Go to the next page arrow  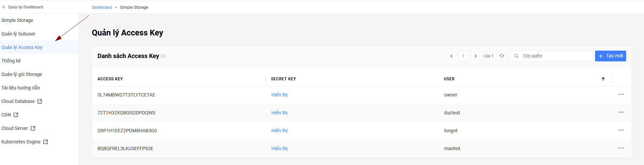[476, 56]
